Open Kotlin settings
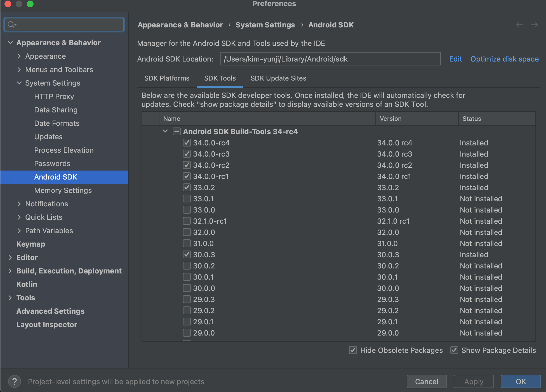This screenshot has width=546, height=392. [27, 284]
